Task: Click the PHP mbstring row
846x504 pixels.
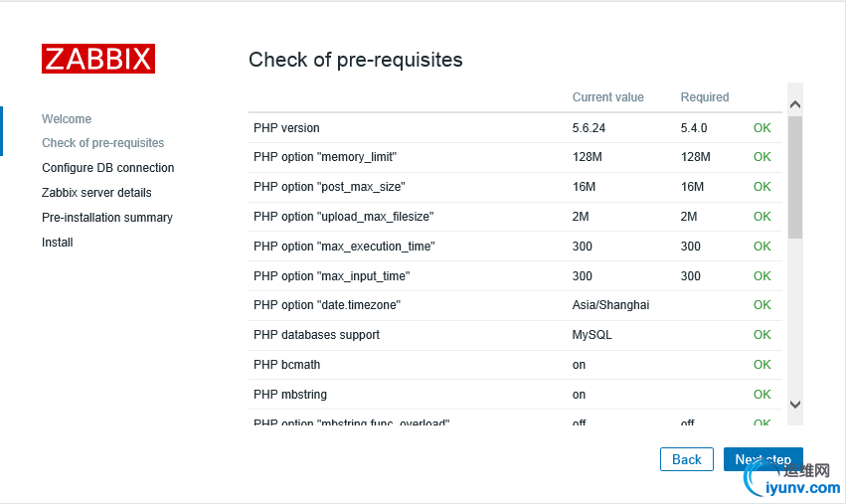Action: tap(515, 395)
